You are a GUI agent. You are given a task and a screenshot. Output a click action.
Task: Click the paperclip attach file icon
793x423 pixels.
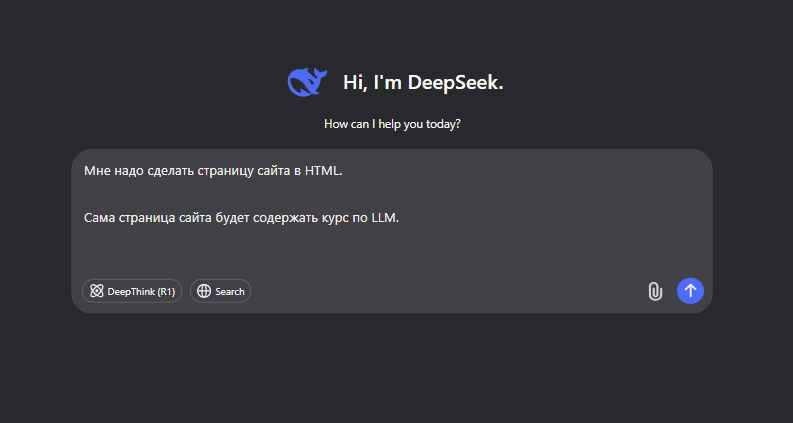(x=655, y=291)
